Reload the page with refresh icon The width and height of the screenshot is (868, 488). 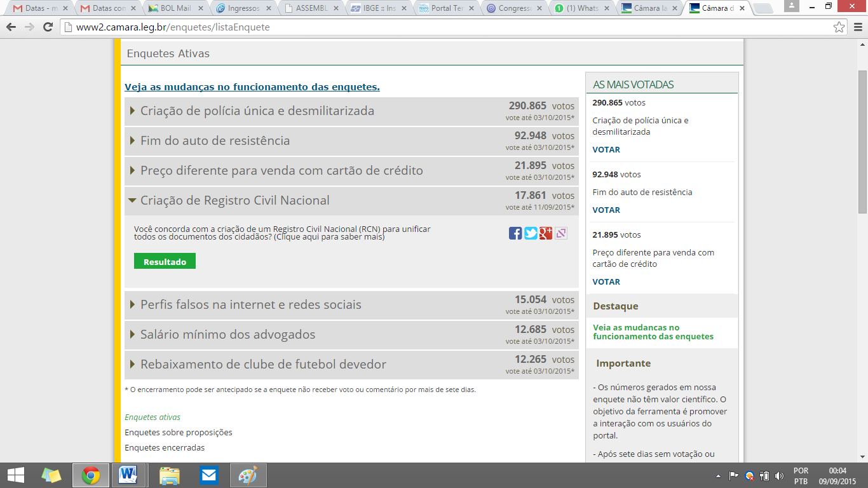48,27
